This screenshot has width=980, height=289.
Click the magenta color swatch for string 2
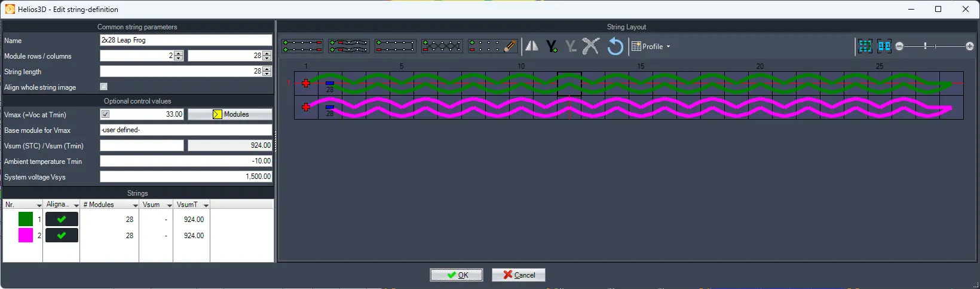(26, 235)
